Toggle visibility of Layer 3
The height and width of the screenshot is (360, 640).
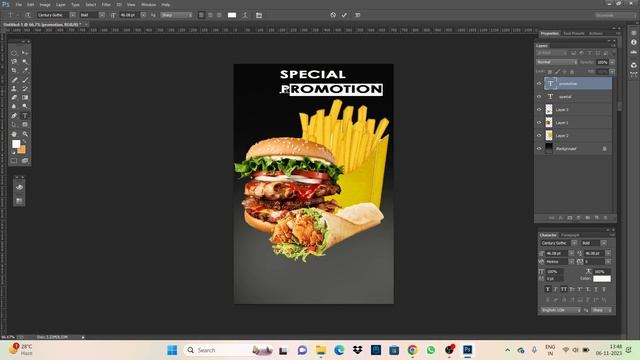click(x=539, y=110)
